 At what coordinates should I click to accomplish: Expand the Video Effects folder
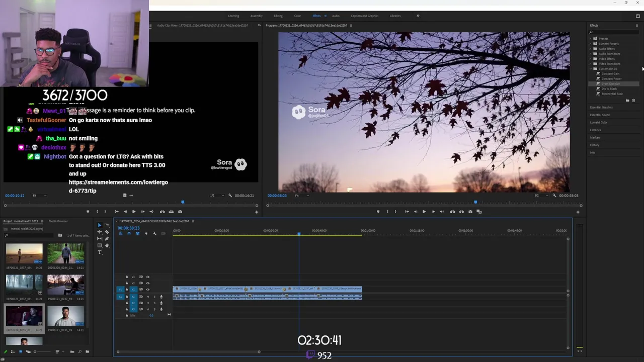point(590,59)
